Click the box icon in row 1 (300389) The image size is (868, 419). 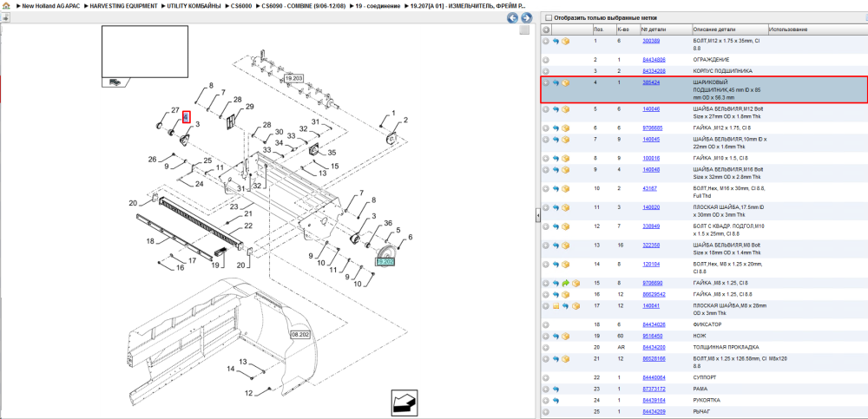pos(566,41)
